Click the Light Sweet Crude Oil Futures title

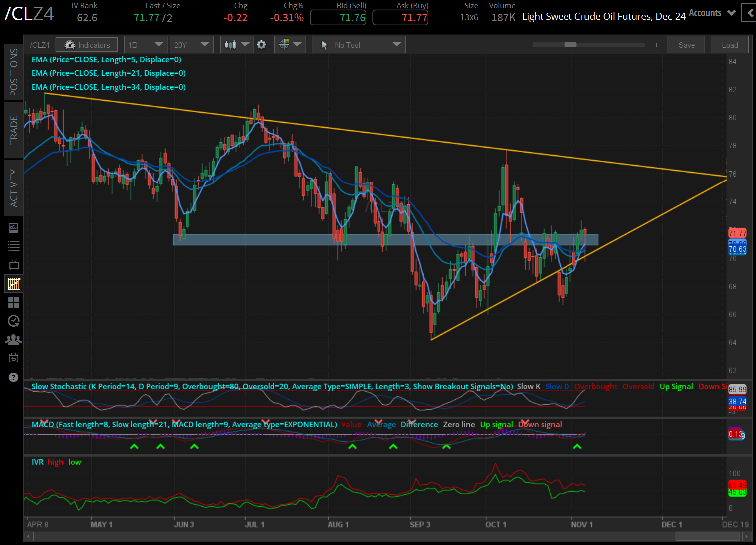604,16
